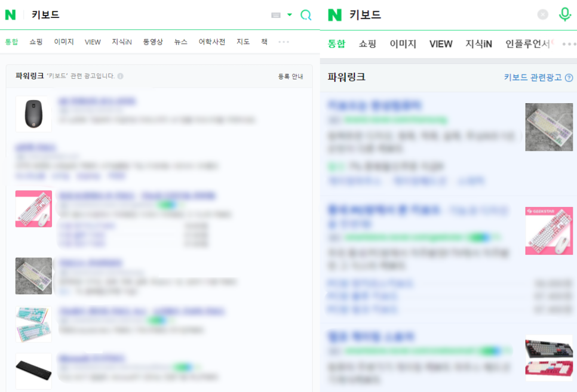Click the 파워링크 heading in desktop view
Image resolution: width=577 pixels, height=392 pixels.
(29, 76)
